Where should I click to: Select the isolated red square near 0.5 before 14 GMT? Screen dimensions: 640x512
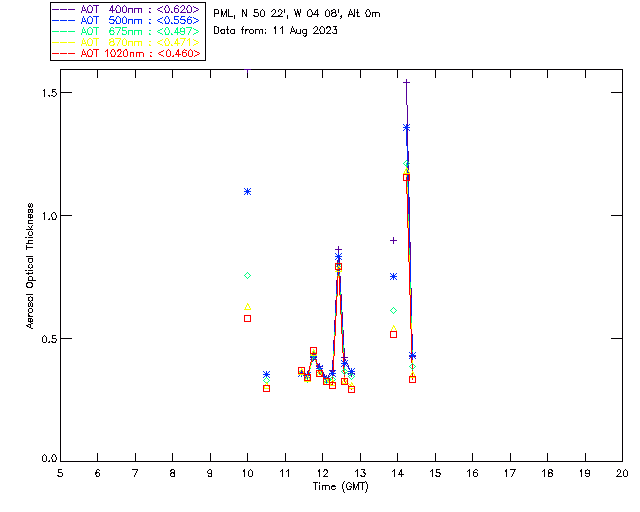point(393,334)
